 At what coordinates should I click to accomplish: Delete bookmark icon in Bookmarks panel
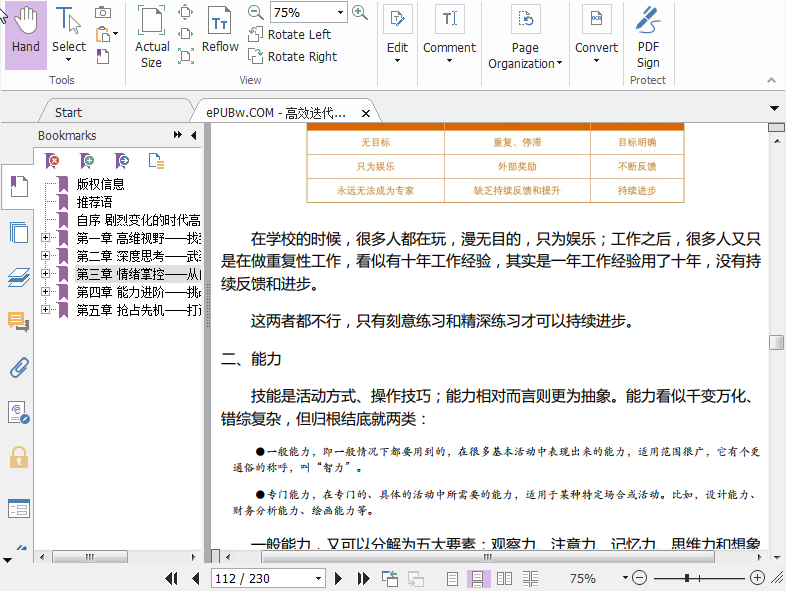tap(53, 161)
